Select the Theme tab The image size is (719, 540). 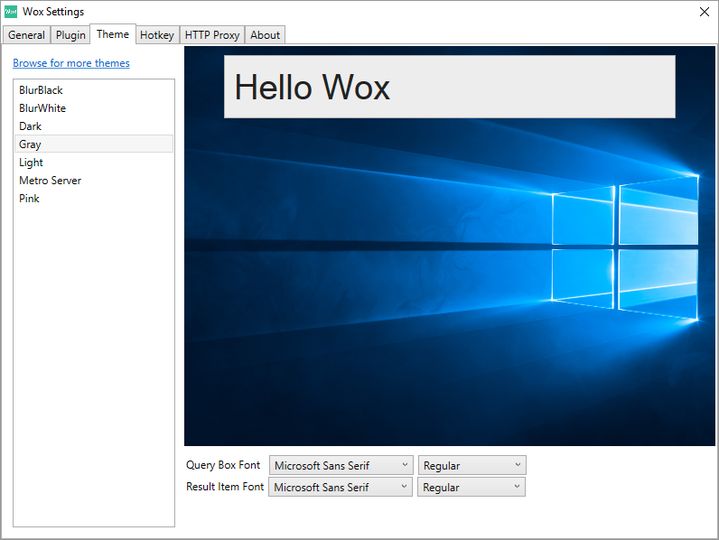[x=113, y=34]
